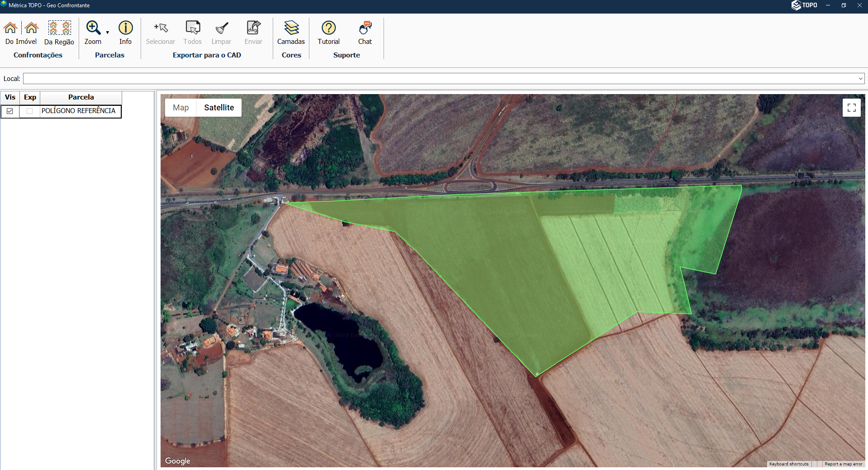Viewport: 868px width, 470px height.
Task: Click the Do Imóvel confrontações icon
Action: tap(20, 33)
